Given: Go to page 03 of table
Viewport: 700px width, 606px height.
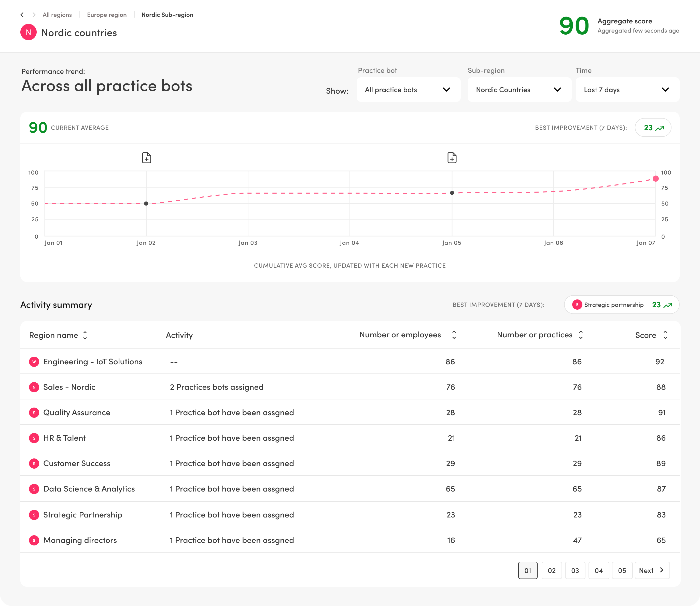Looking at the screenshot, I should pos(575,570).
